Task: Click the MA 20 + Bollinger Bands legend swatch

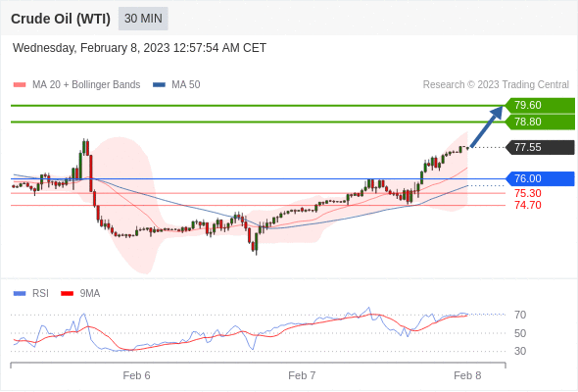Action: [20, 85]
